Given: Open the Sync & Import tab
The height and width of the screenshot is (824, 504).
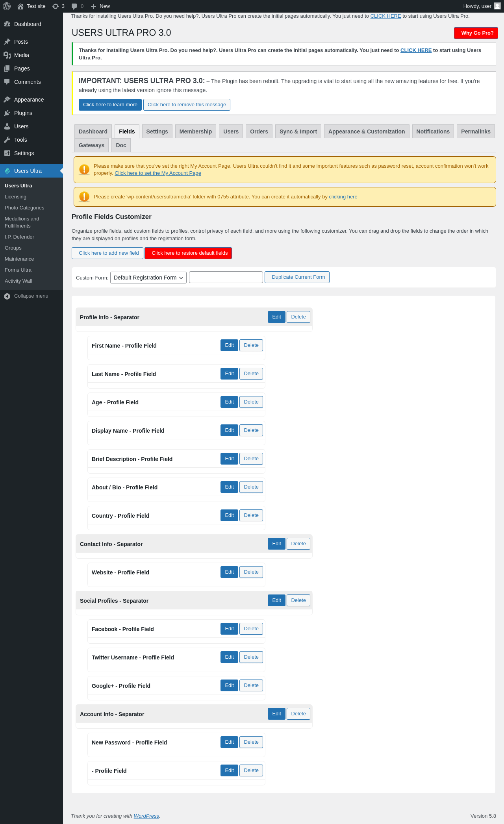Looking at the screenshot, I should point(298,131).
